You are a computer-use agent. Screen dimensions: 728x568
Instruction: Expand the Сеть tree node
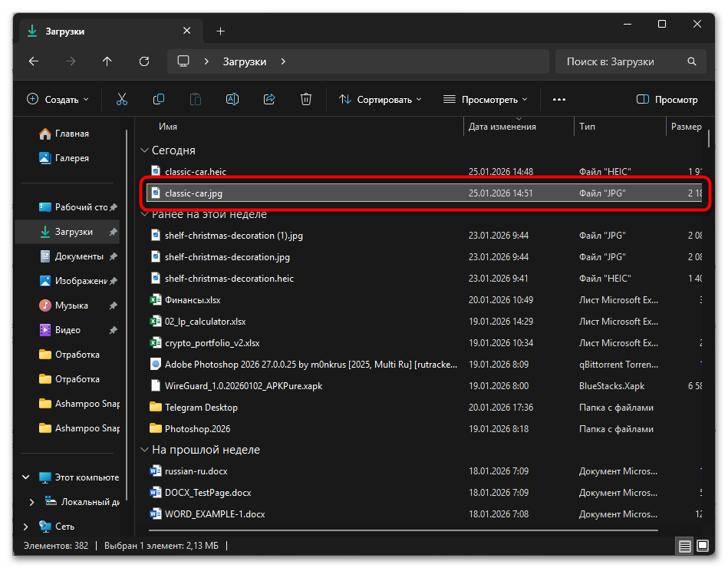tap(25, 527)
